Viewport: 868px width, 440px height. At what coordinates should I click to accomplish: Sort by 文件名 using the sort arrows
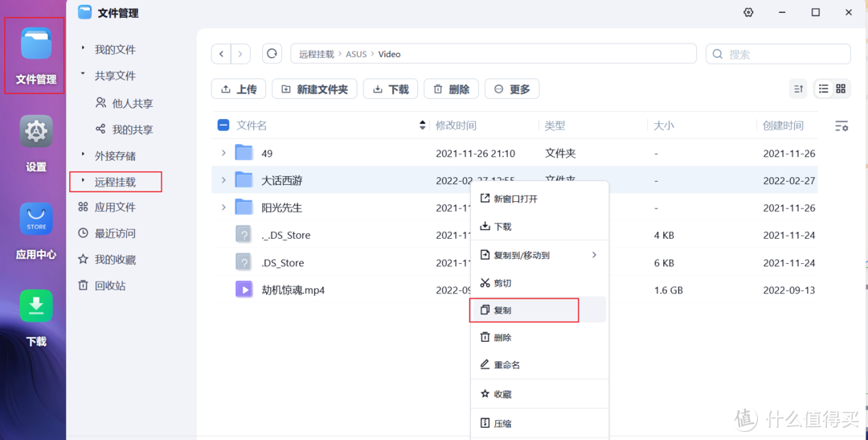[x=423, y=125]
